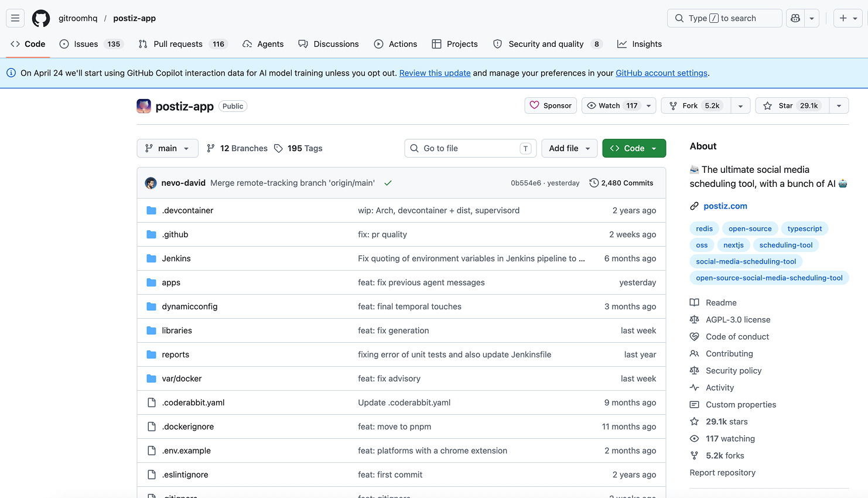Open the Issues tab

coord(86,44)
